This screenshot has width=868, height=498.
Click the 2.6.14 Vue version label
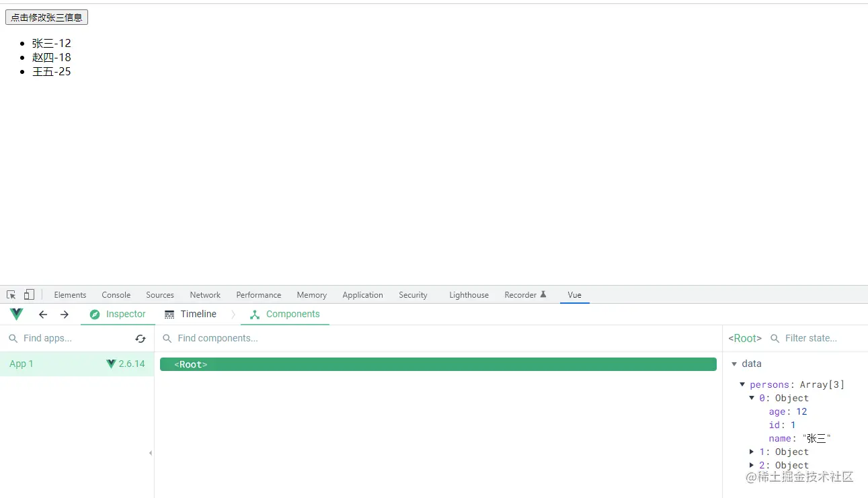pyautogui.click(x=132, y=364)
